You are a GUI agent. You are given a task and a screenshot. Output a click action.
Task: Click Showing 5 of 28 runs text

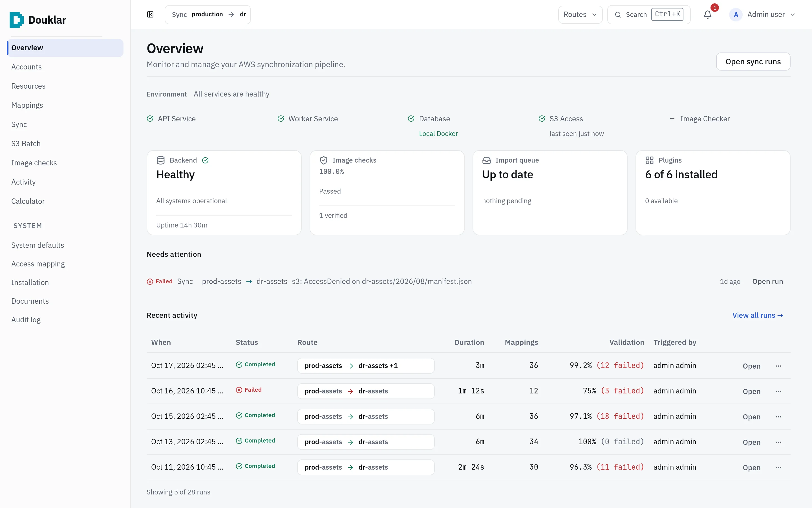[178, 492]
